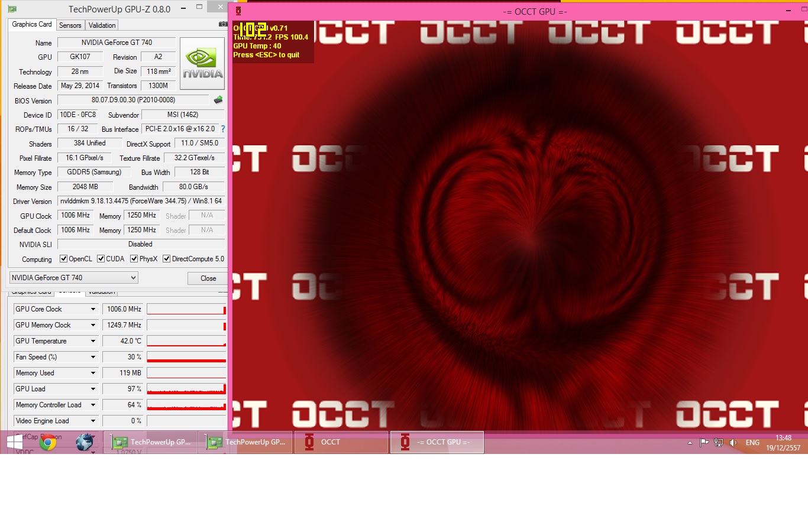Screen dimensions: 808x532
Task: Expand the Memory Controller Load sensor dropdown
Action: tap(93, 405)
